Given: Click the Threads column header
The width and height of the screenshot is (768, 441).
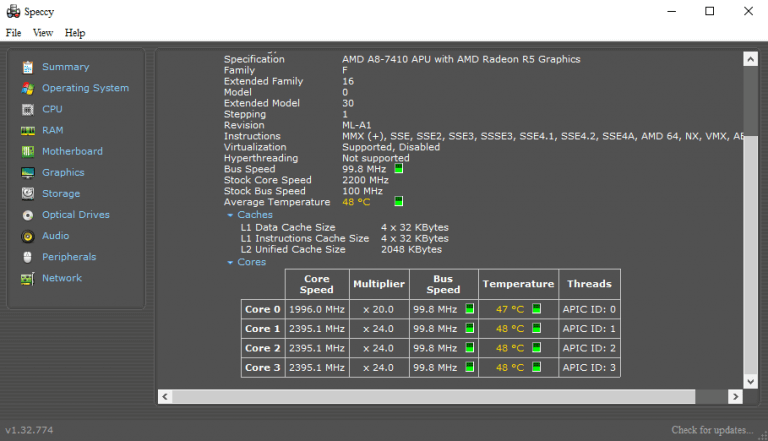Looking at the screenshot, I should click(589, 284).
